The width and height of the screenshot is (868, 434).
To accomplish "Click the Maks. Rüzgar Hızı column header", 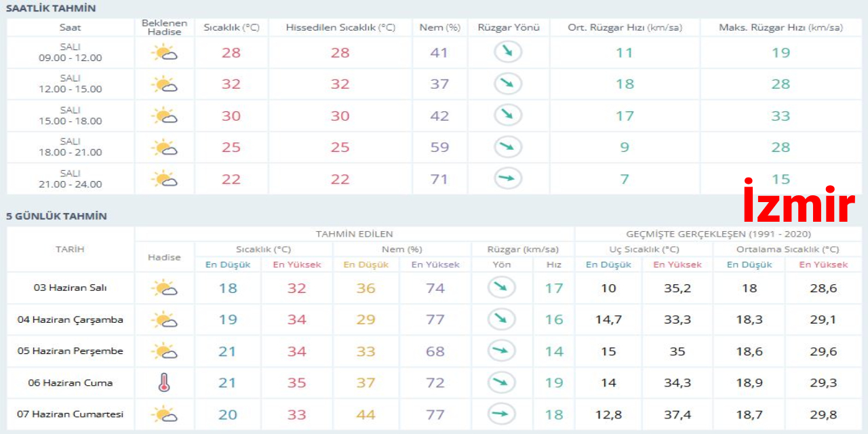I will (781, 27).
